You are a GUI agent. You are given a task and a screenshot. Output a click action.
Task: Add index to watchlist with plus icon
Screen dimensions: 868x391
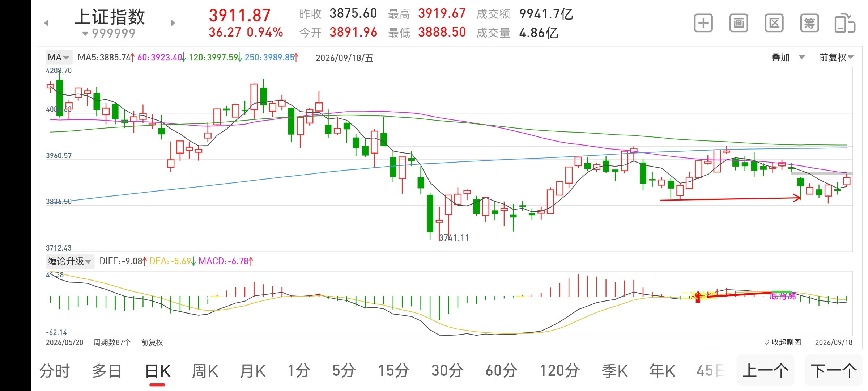pyautogui.click(x=703, y=24)
